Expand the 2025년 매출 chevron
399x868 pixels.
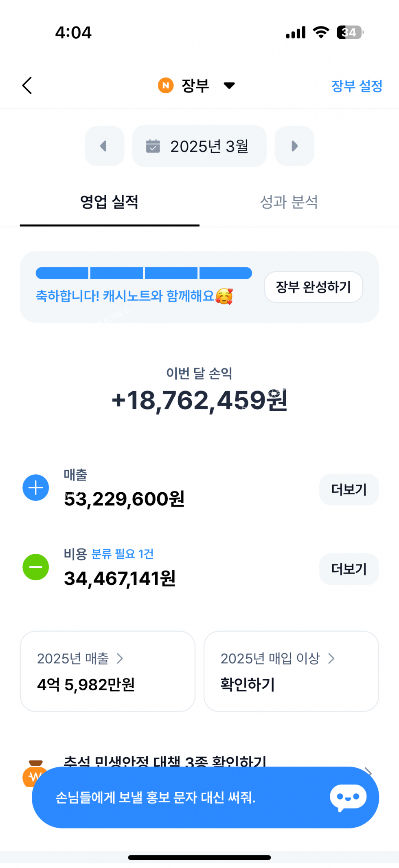pyautogui.click(x=120, y=659)
